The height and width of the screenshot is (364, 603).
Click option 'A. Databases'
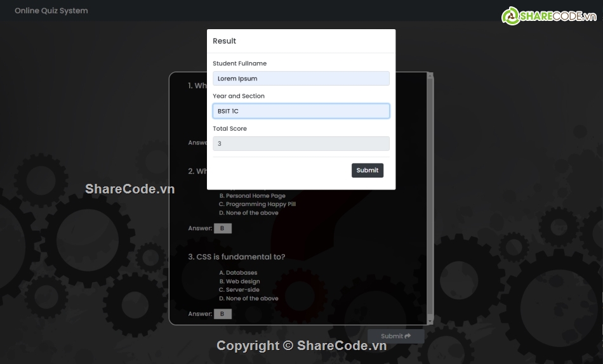(238, 273)
